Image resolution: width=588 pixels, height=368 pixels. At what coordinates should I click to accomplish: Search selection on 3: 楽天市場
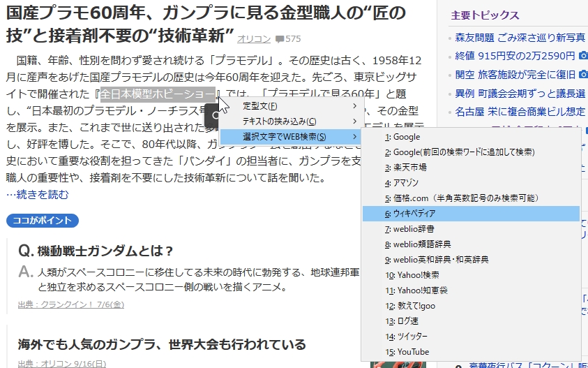(471, 168)
